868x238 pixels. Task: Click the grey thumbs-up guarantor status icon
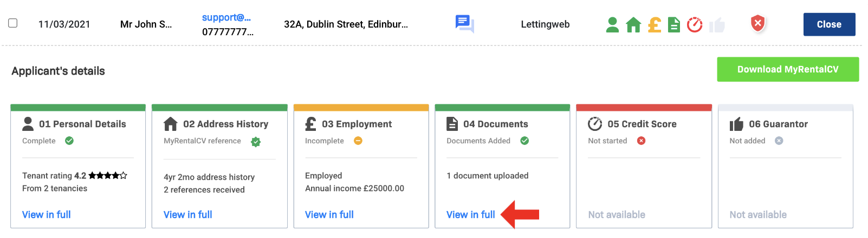click(x=717, y=25)
